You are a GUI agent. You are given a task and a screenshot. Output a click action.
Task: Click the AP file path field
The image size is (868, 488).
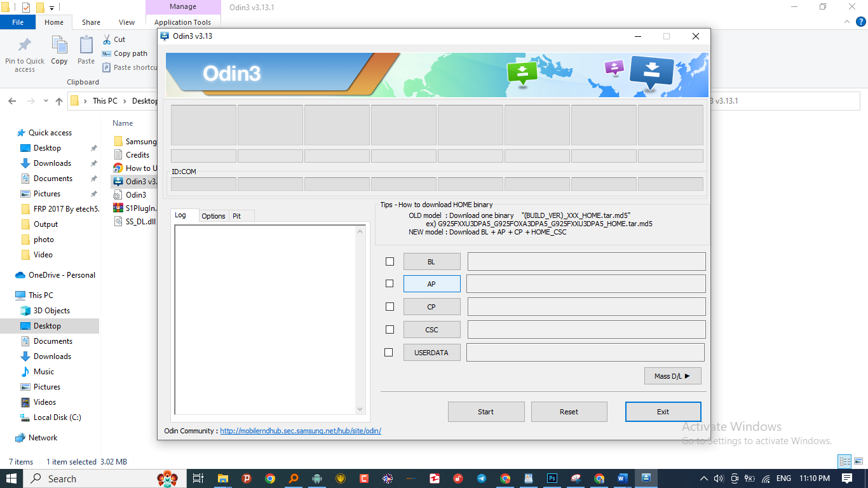point(586,283)
